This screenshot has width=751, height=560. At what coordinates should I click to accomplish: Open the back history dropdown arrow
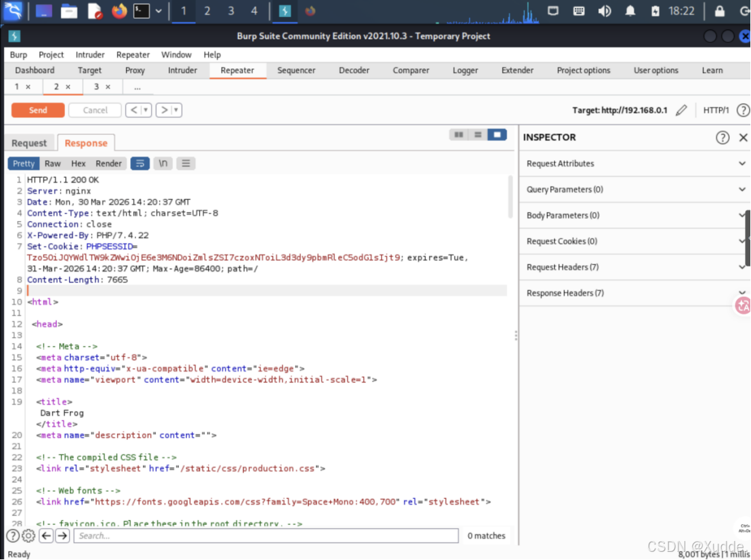point(146,111)
